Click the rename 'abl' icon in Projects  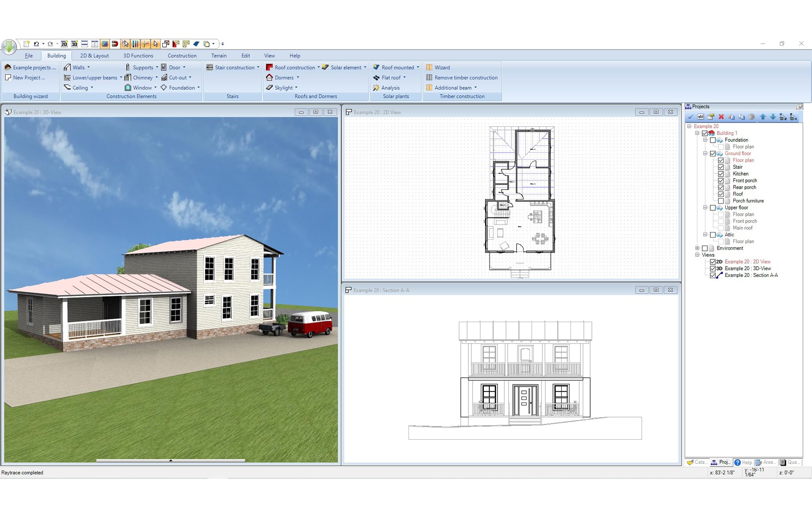[700, 117]
